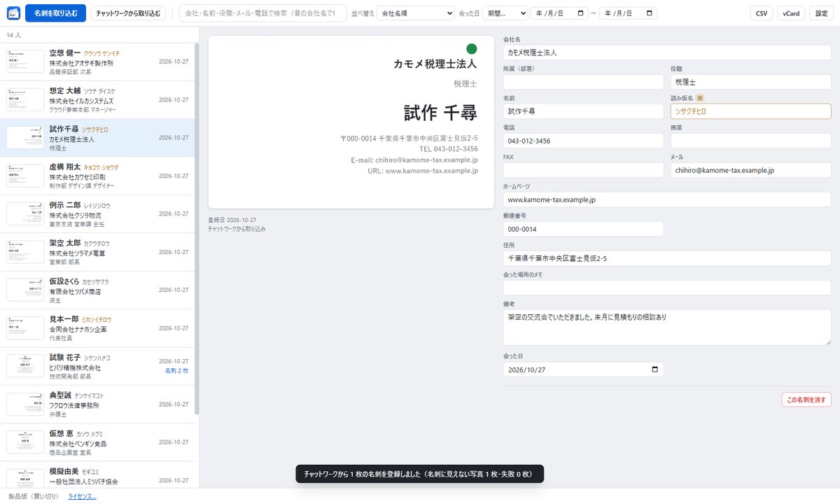
Task: Open the 期間 period dropdown
Action: point(505,13)
